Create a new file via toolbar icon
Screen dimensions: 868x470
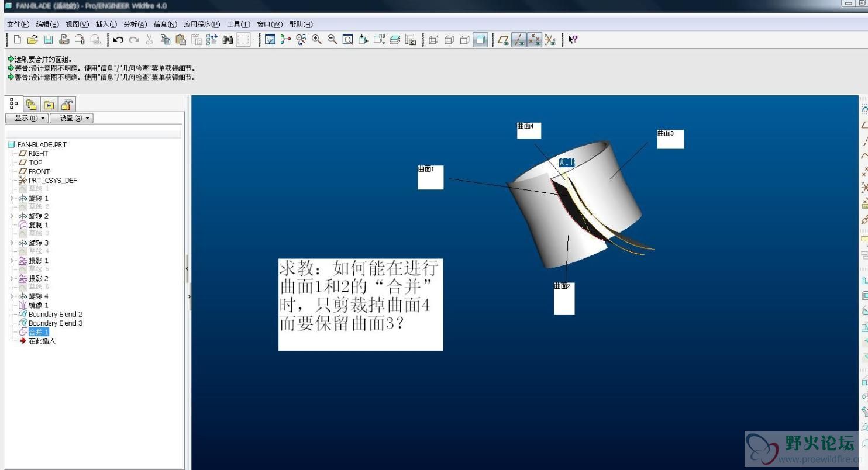tap(17, 40)
